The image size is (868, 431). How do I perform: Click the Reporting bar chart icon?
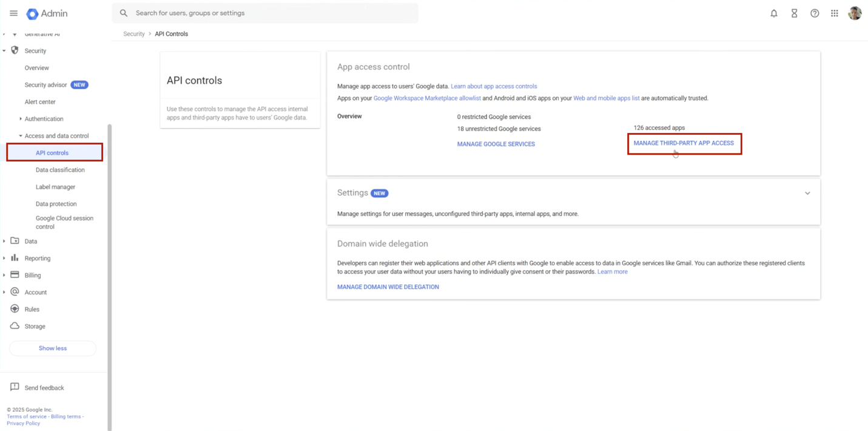15,258
